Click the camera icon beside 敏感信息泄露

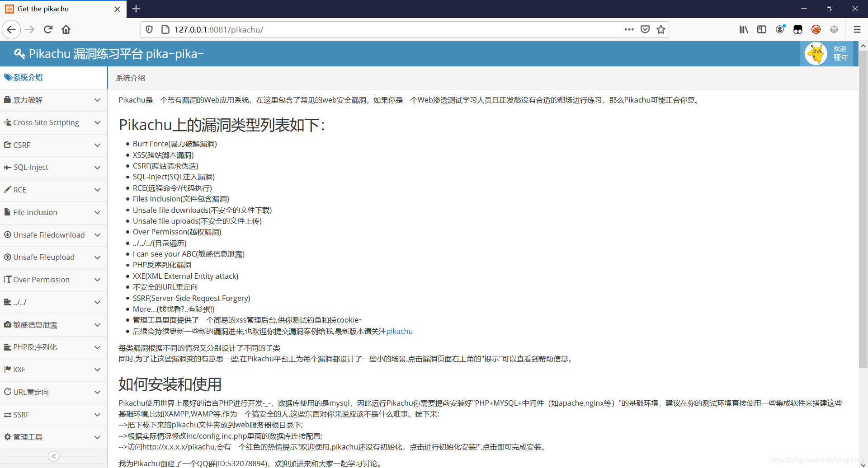point(7,324)
